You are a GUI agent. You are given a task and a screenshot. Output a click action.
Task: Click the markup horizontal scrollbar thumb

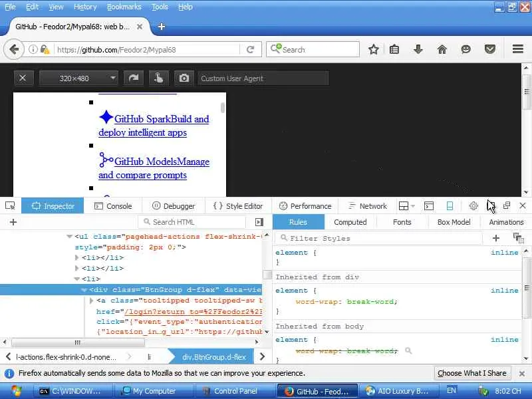(x=78, y=342)
